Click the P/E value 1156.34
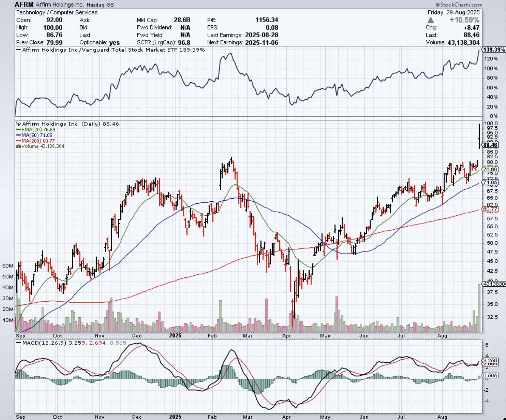Viewport: 506px width, 420px height. (267, 20)
